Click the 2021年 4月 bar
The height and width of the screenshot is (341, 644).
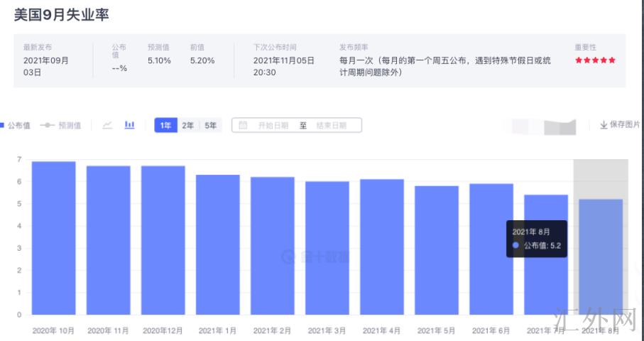tap(382, 247)
